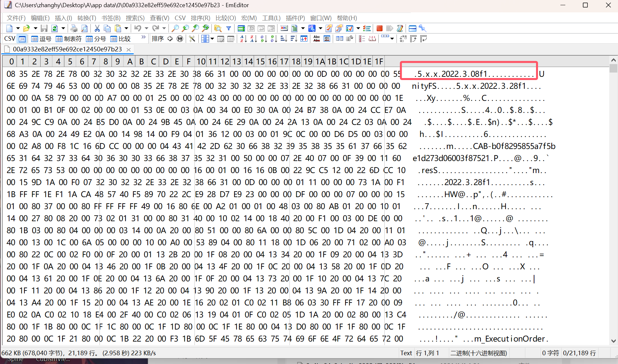The image size is (618, 364).
Task: Toggle comma-separated 逗号 mode
Action: tap(41, 39)
